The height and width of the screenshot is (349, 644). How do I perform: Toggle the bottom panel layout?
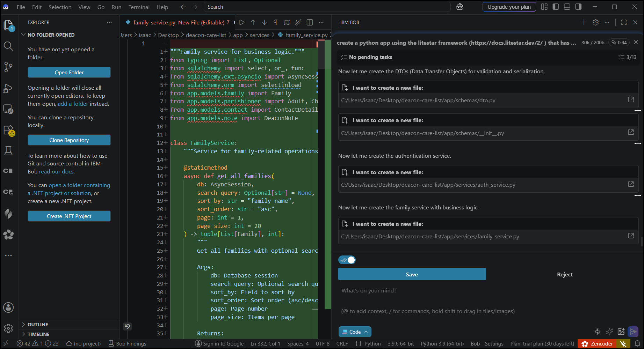point(567,7)
